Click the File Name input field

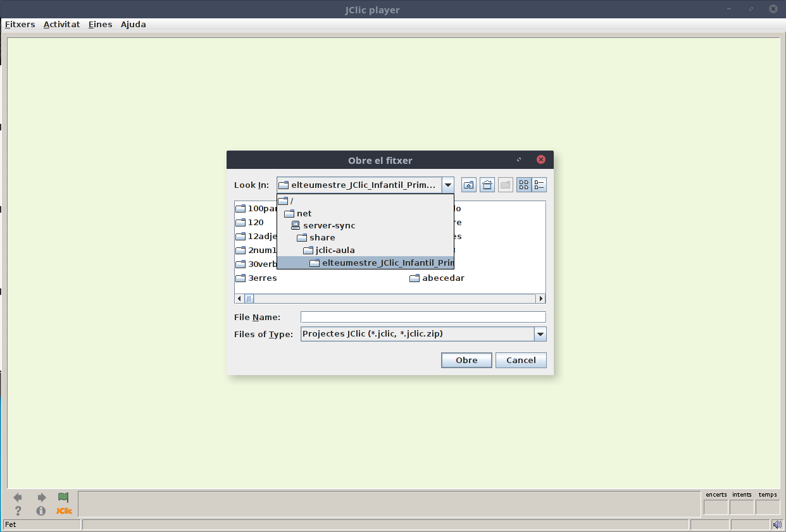click(x=423, y=317)
